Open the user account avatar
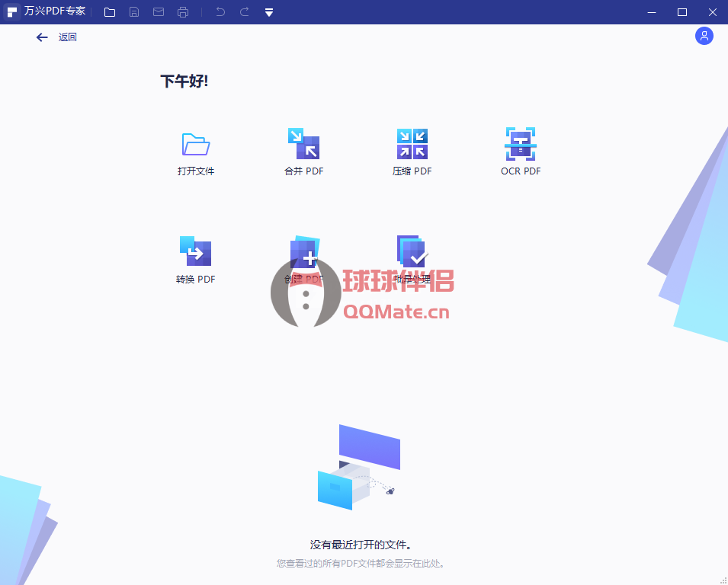Image resolution: width=728 pixels, height=585 pixels. 704,36
